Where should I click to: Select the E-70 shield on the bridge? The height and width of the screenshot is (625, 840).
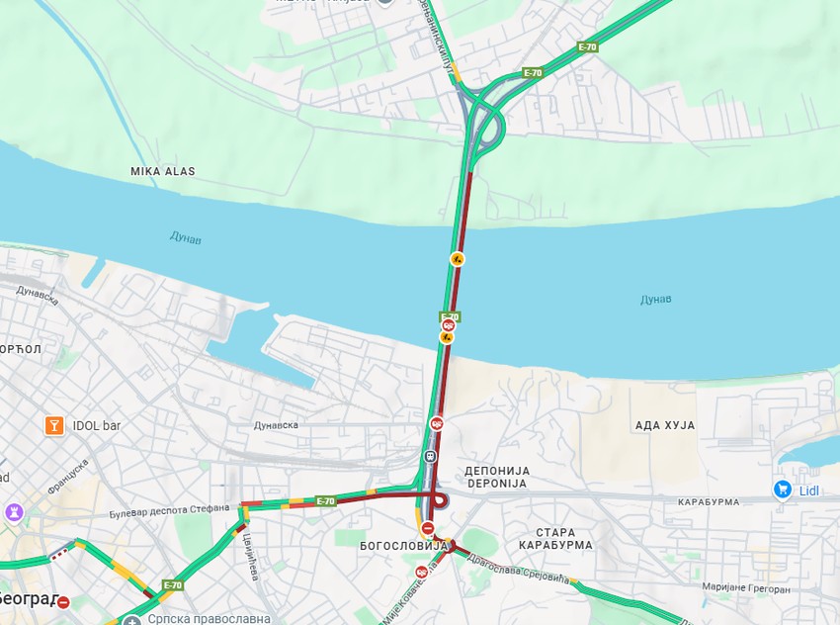[x=450, y=316]
